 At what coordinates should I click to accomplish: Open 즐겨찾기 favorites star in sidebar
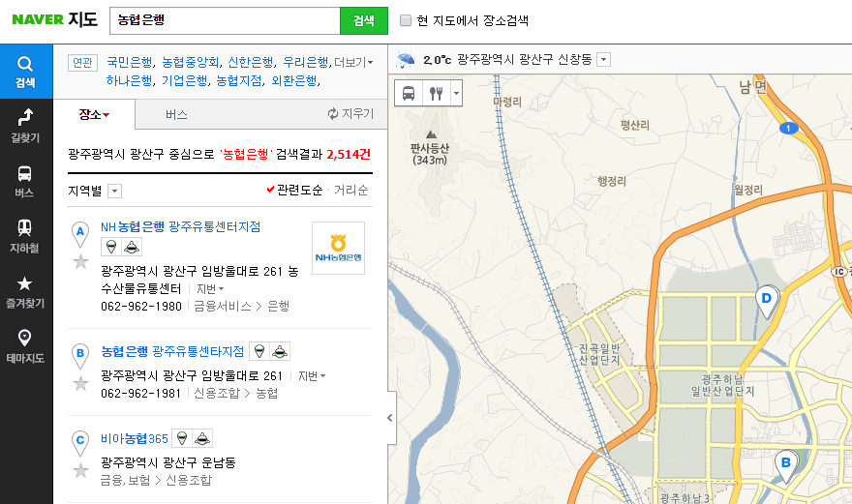25,291
